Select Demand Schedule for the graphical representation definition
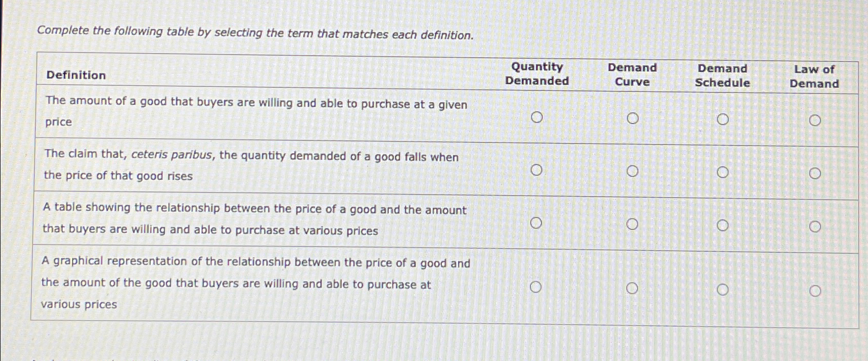The width and height of the screenshot is (868, 361). tap(723, 288)
